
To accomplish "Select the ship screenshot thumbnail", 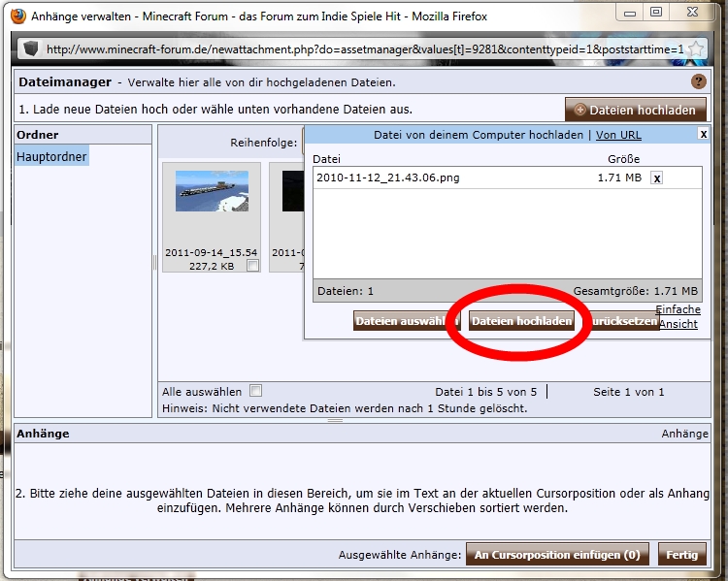I will (212, 192).
